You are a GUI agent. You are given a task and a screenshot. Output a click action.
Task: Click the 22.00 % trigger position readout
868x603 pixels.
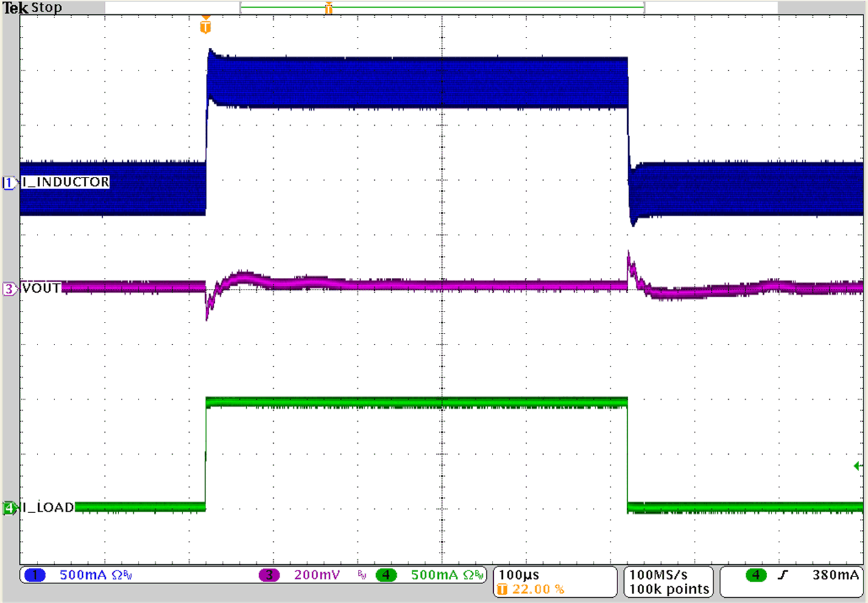[538, 589]
